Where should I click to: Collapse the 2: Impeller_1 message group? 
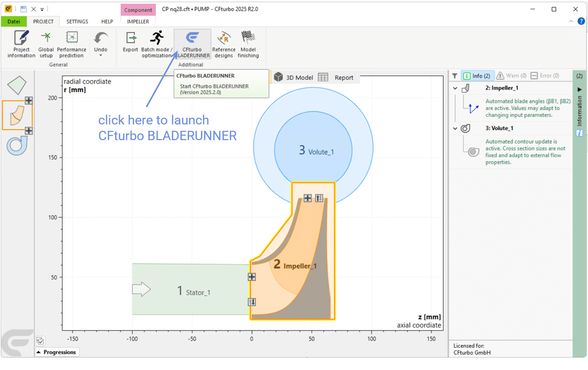[x=455, y=88]
